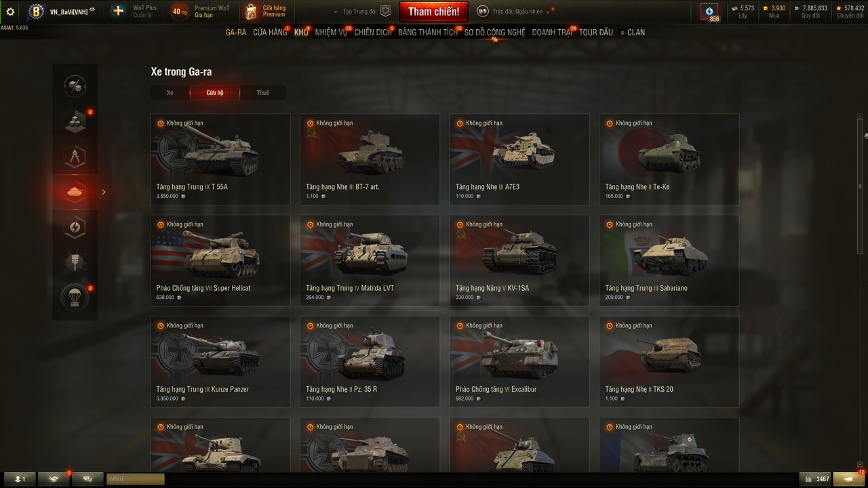Select the parachute icon in left sidebar
The image size is (868, 488).
tap(75, 297)
